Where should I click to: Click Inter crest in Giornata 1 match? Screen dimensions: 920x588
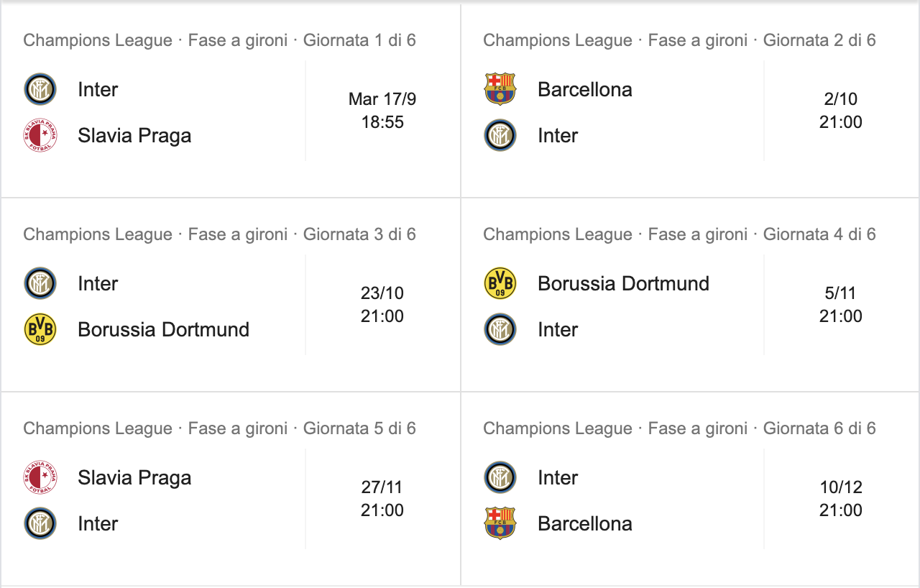(40, 89)
